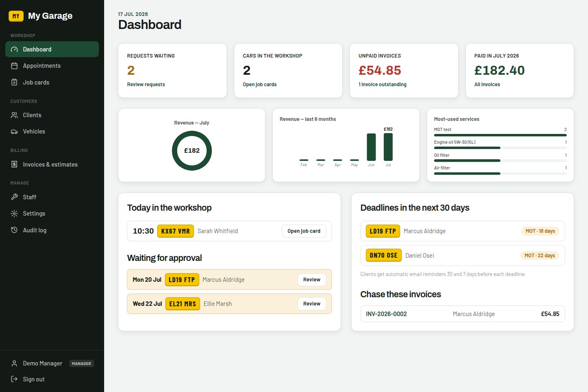
Task: Click the Job cards clipboard icon
Action: click(14, 82)
